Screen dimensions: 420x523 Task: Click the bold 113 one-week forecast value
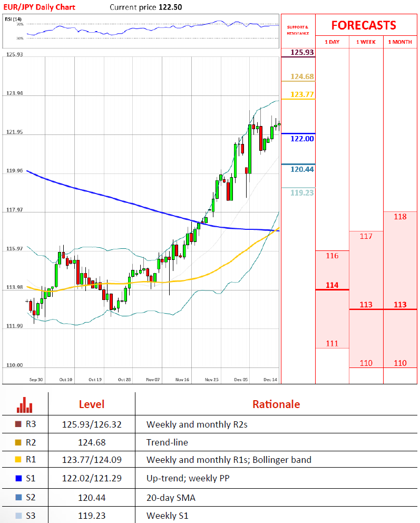click(366, 305)
